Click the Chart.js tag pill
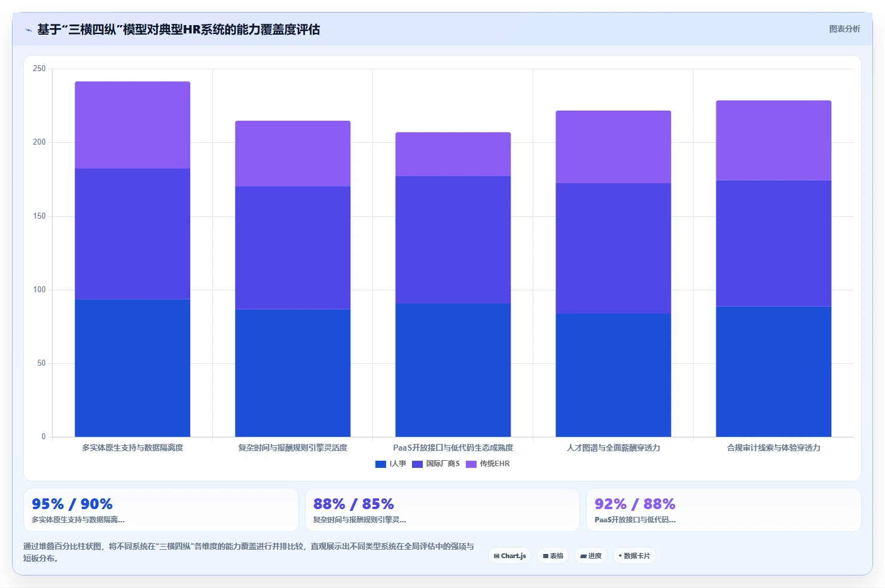The width and height of the screenshot is (885, 588). [x=510, y=556]
